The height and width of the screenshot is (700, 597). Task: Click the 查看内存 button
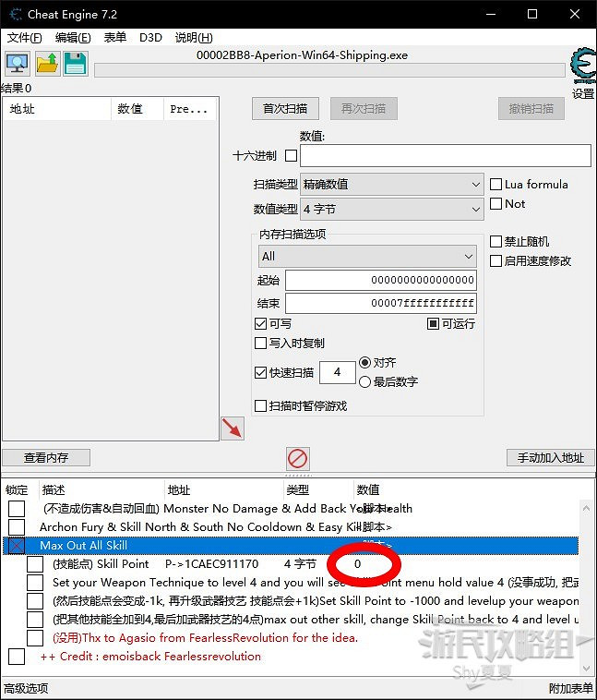pos(46,458)
